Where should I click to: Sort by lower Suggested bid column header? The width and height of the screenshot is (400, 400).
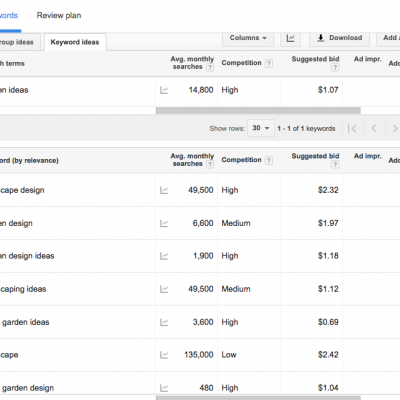[x=315, y=156]
